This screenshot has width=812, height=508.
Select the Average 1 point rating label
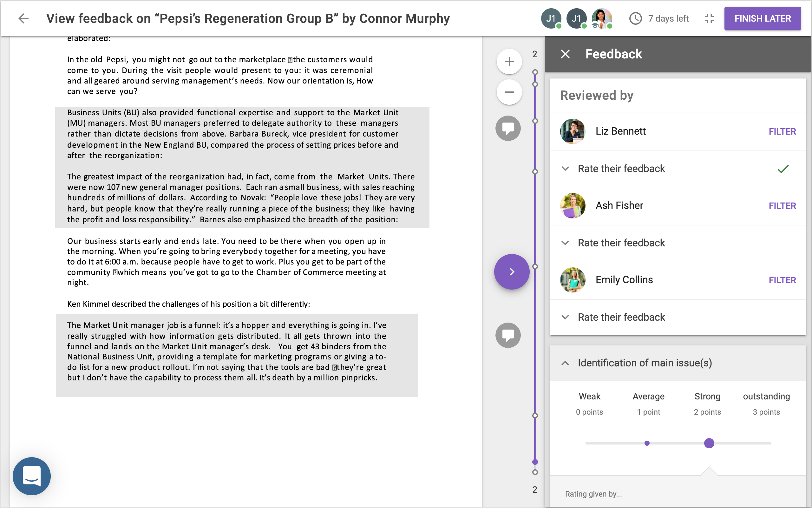[648, 404]
